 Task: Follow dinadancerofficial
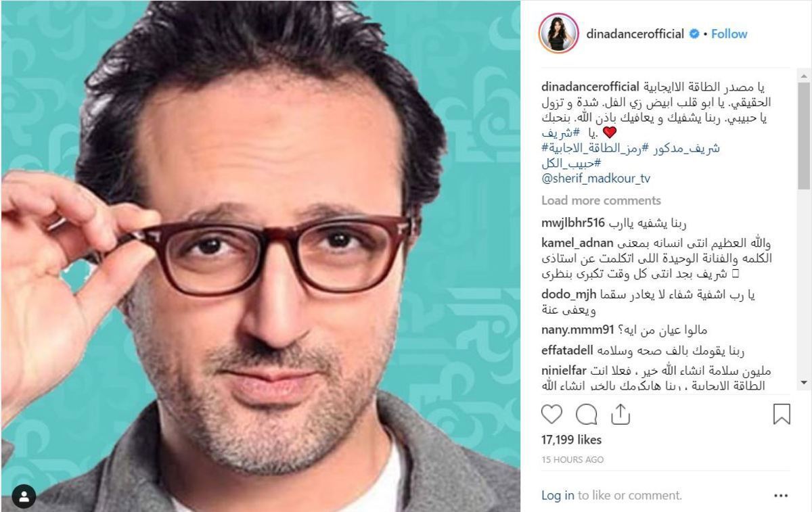click(x=729, y=34)
